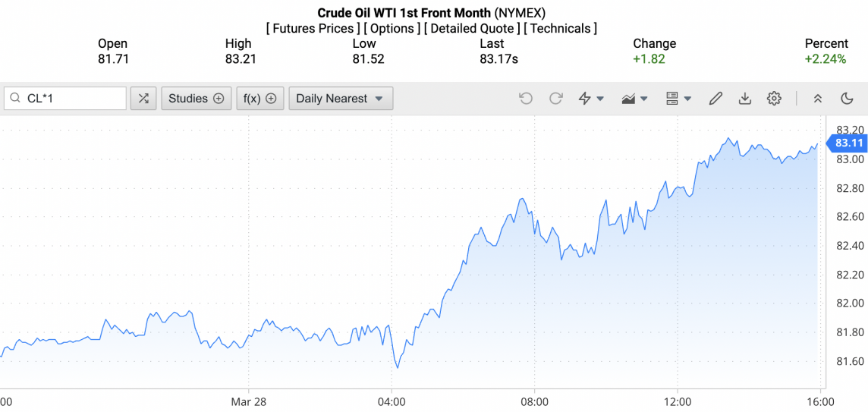Open the drawing annotation pencil tool
The width and height of the screenshot is (868, 412).
coord(715,99)
